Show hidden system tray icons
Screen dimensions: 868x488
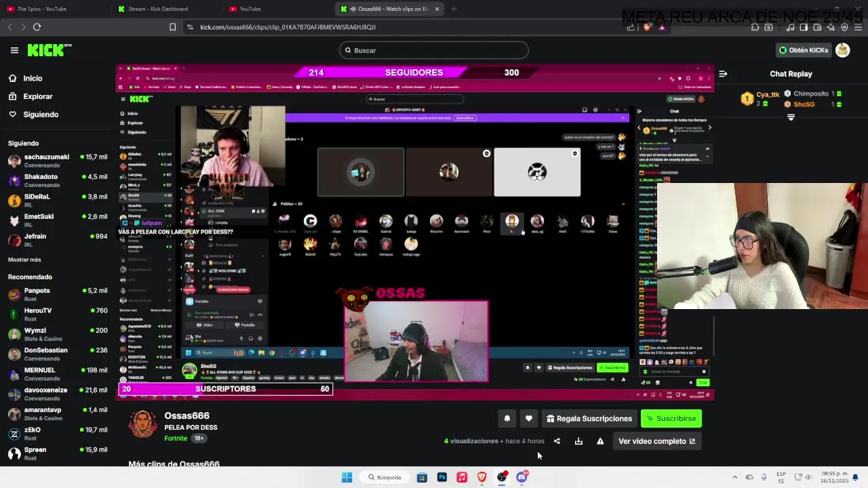pos(735,477)
